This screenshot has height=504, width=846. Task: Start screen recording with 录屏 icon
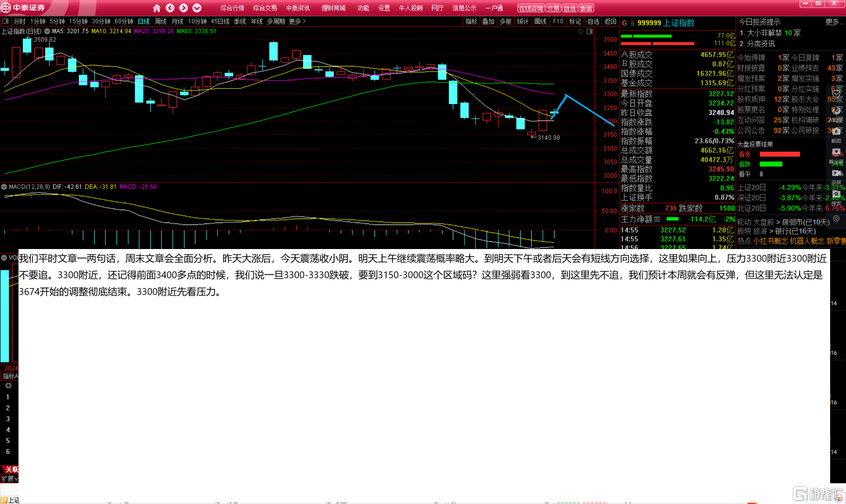tap(836, 173)
